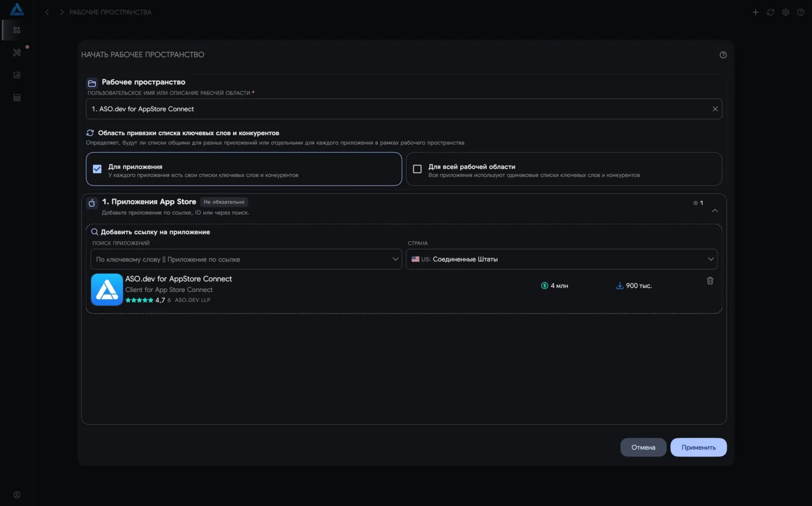The image size is (812, 506).
Task: Click the Отмена button
Action: tap(643, 447)
